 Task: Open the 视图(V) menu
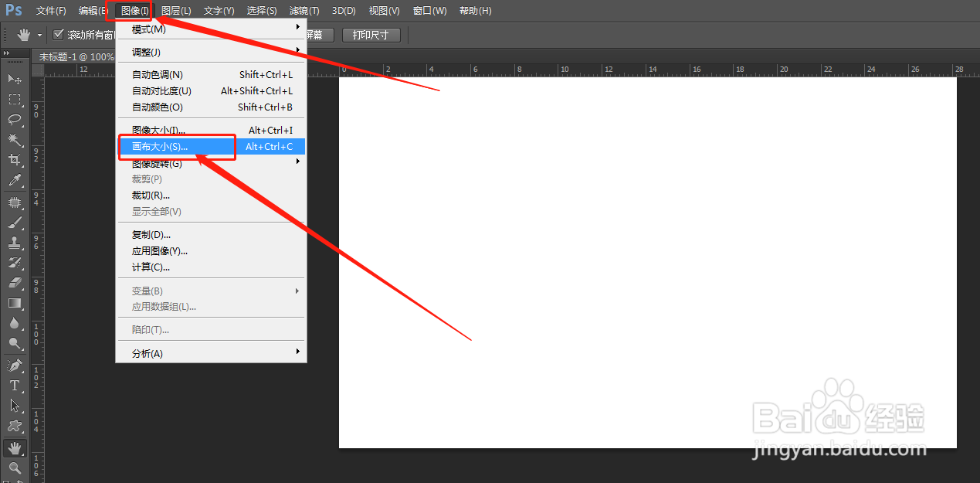[x=384, y=11]
